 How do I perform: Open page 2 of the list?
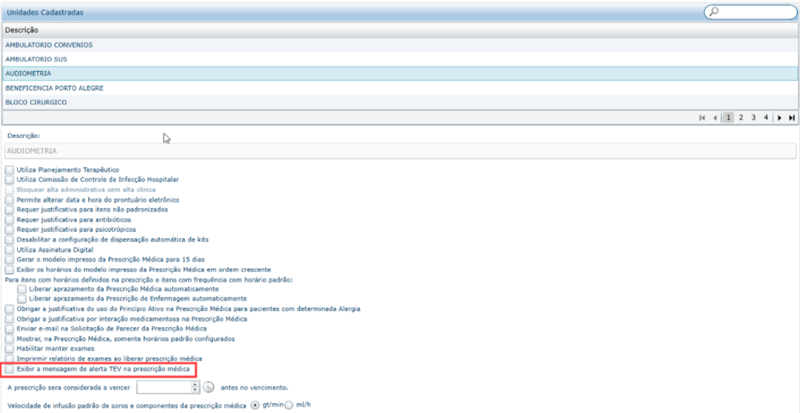point(741,117)
